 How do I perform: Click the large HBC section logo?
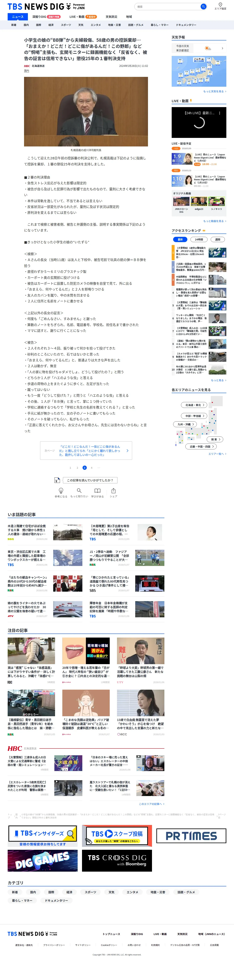[x=15, y=748]
